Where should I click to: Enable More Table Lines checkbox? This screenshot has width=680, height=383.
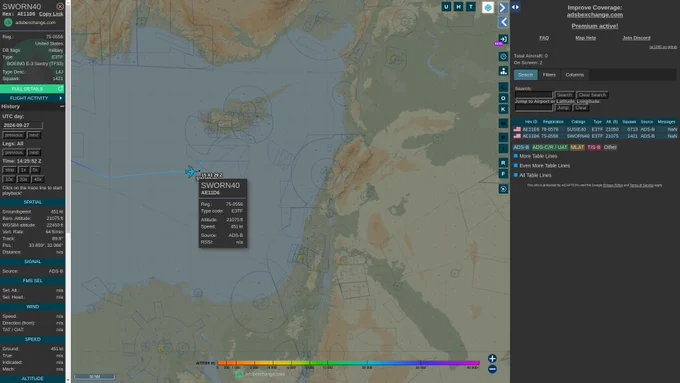pyautogui.click(x=516, y=156)
